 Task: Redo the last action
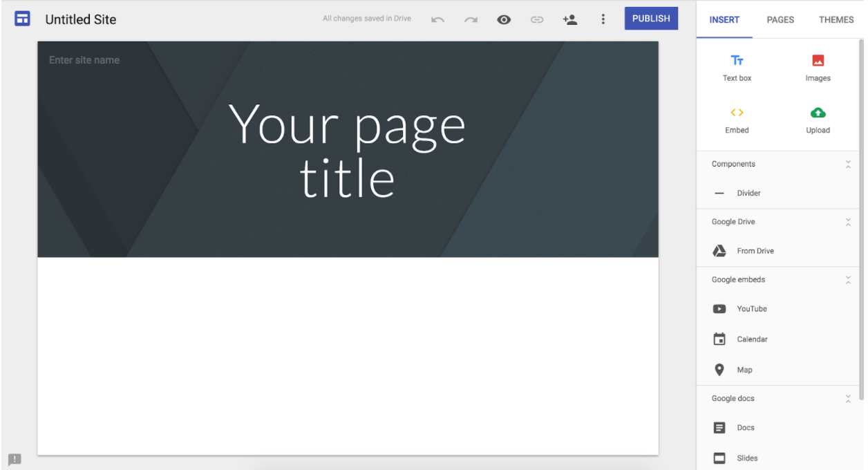(x=471, y=19)
